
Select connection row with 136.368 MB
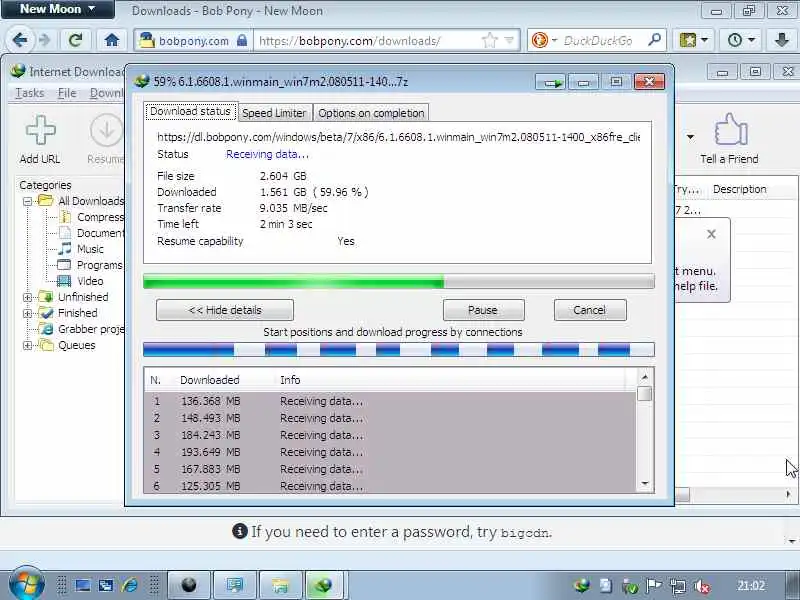[390, 402]
